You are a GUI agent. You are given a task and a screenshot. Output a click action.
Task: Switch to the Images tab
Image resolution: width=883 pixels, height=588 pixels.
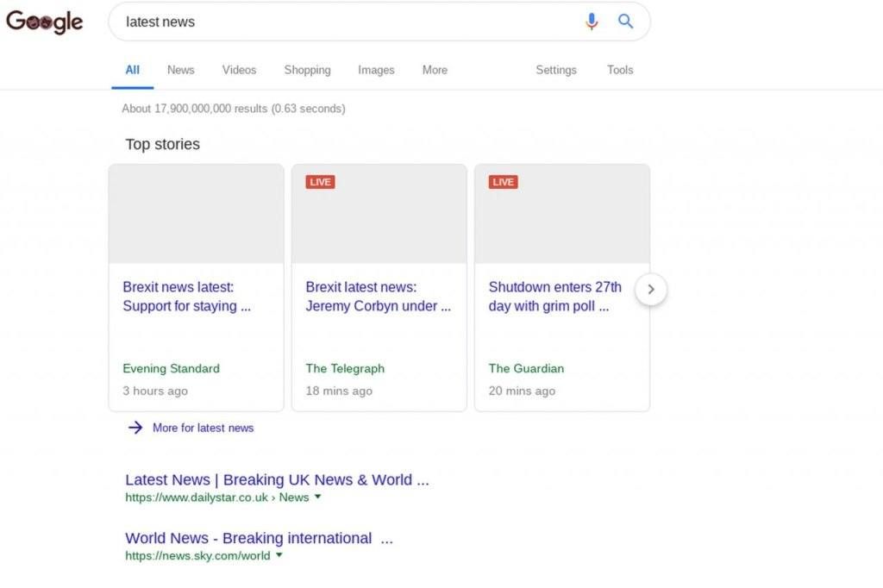[376, 70]
